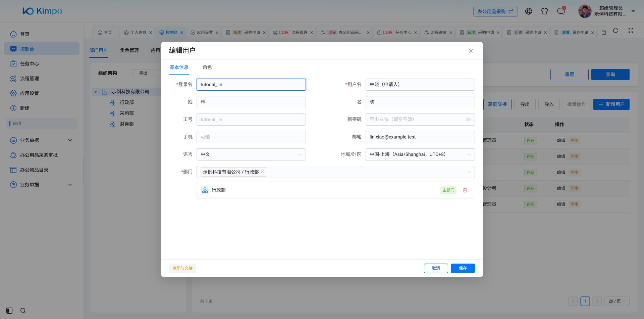Collapse the sidebar panel icon

9,311
